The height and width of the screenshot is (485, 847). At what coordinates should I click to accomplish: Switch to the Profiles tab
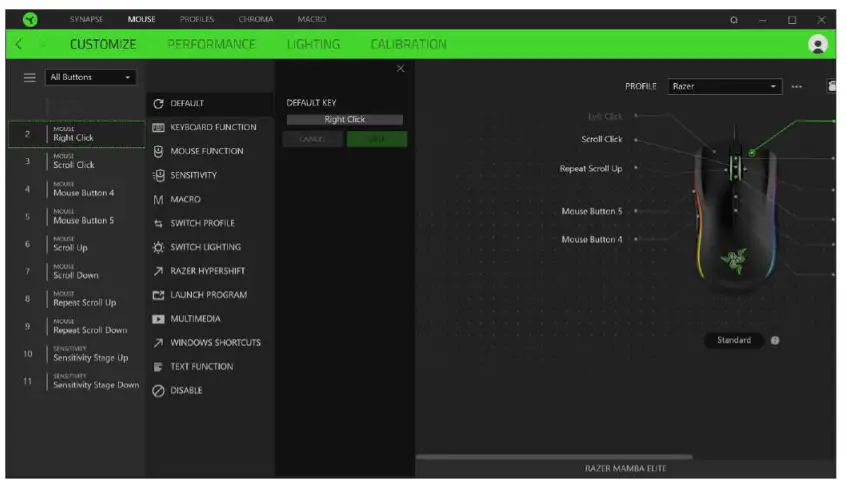point(197,19)
